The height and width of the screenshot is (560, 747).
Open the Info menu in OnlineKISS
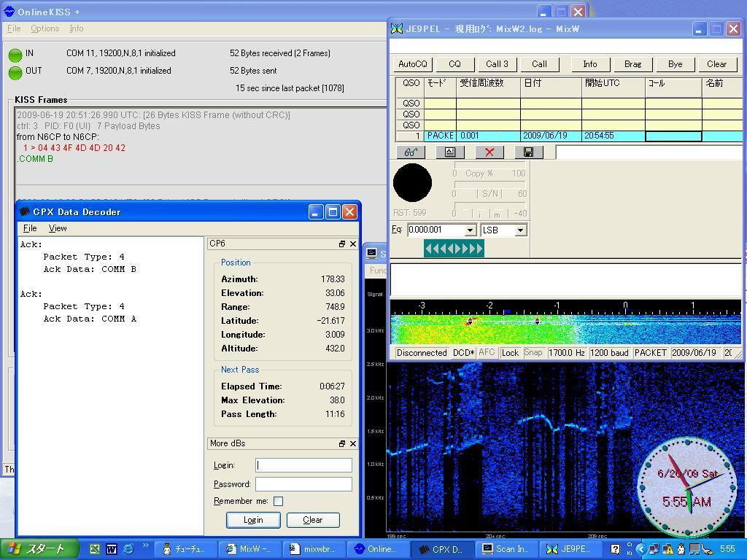[76, 28]
